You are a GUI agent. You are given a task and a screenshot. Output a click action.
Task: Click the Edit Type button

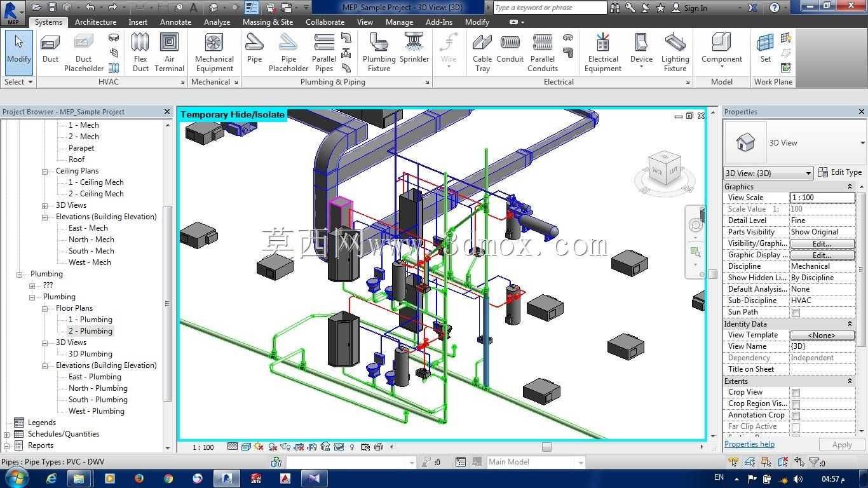pos(839,172)
